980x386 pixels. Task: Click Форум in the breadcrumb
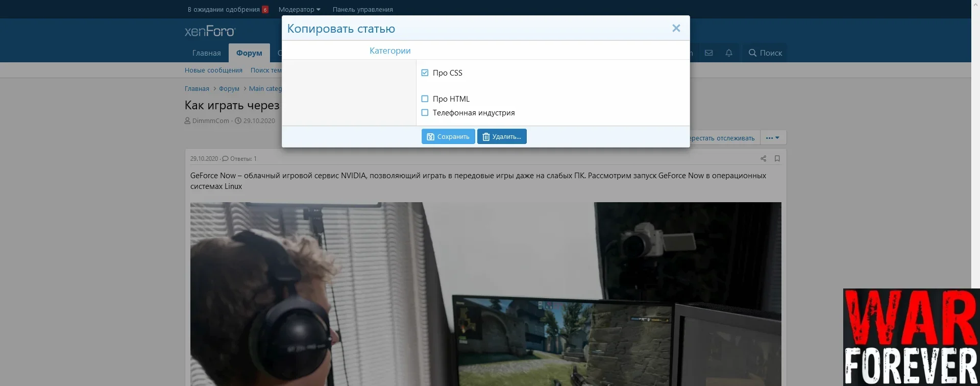pos(229,89)
